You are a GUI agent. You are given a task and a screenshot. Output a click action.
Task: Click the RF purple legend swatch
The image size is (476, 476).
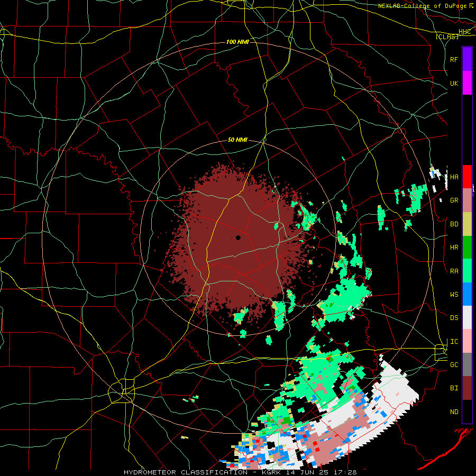click(467, 59)
